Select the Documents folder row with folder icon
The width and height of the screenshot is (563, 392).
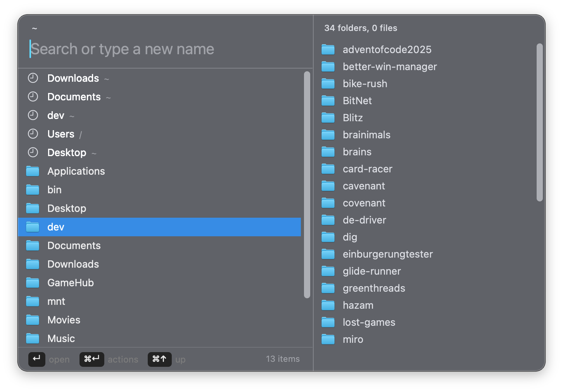(159, 246)
